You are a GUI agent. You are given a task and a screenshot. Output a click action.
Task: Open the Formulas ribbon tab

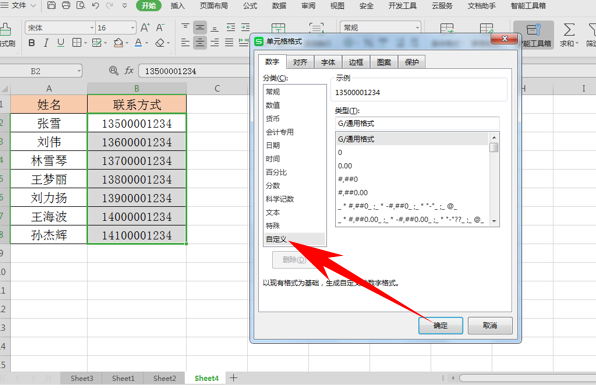250,6
